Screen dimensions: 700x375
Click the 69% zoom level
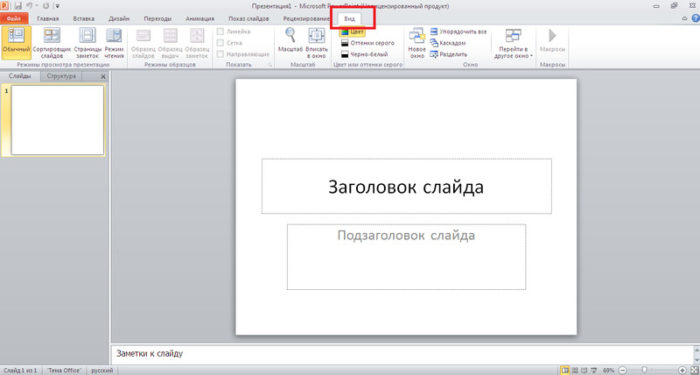[608, 371]
